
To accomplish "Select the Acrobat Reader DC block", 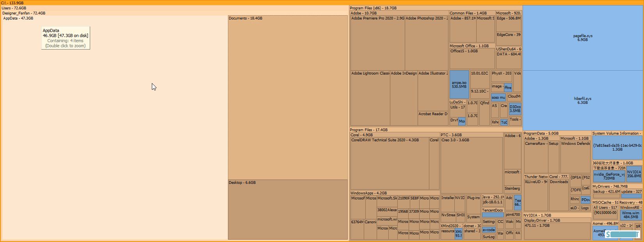I will click(433, 118).
